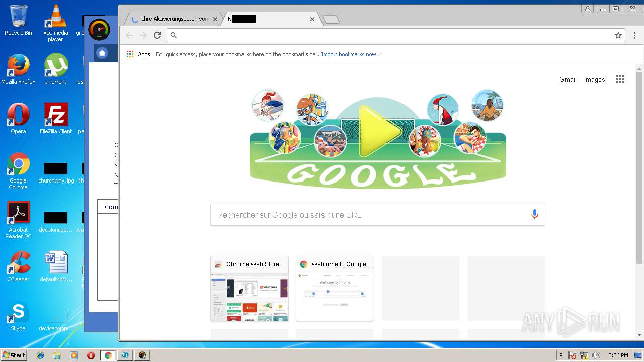Switch to the Ihre Aktivierungsdaten tab
644x362 pixels.
[172, 19]
